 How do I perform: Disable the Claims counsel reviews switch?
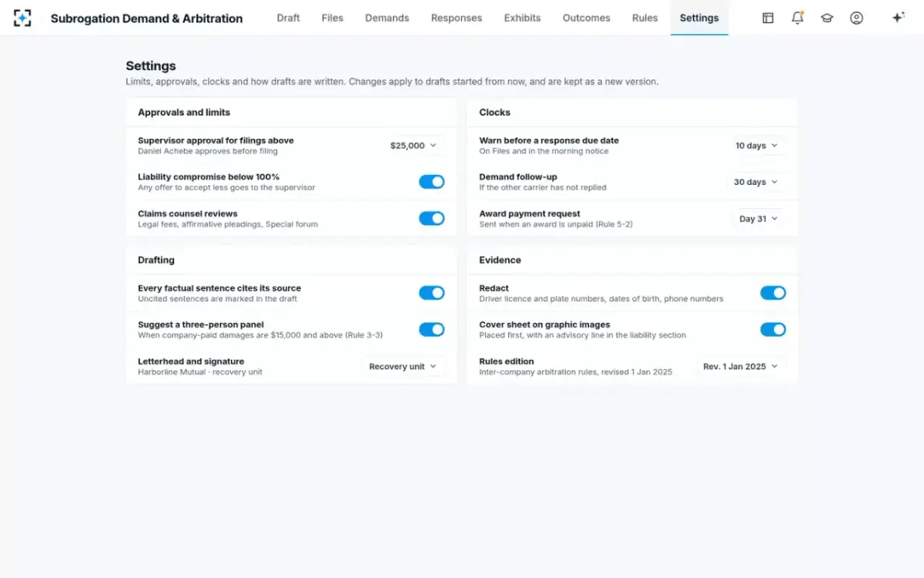[432, 219]
